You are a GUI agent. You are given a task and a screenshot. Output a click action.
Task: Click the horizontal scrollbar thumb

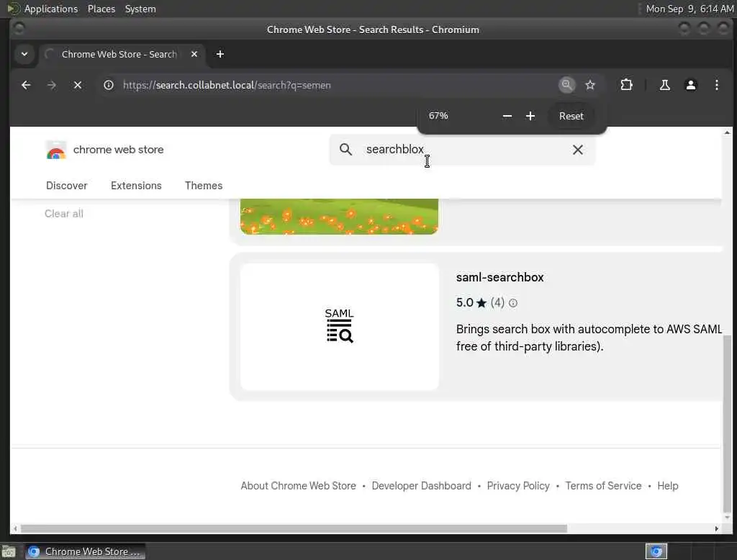tap(294, 528)
